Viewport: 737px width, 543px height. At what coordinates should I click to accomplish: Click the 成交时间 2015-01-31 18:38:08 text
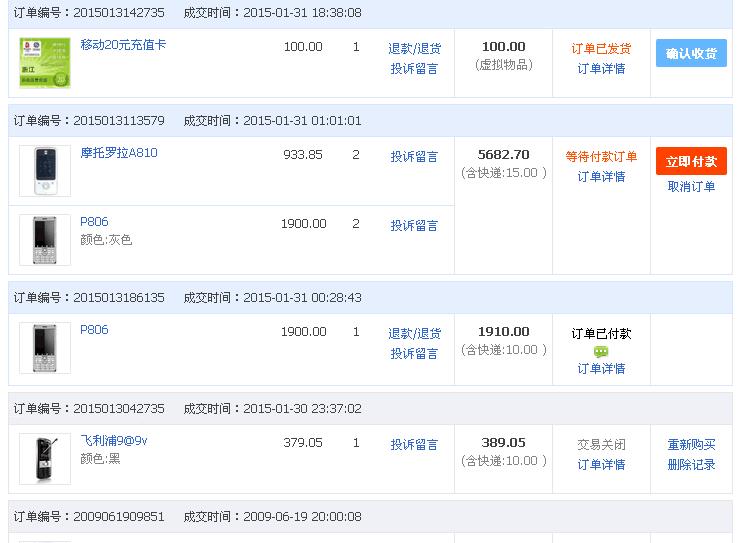(273, 13)
